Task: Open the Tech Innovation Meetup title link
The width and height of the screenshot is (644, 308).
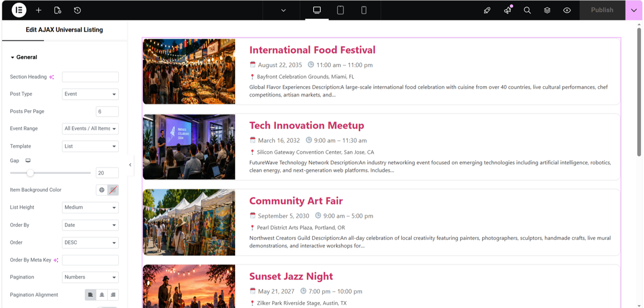Action: tap(307, 125)
